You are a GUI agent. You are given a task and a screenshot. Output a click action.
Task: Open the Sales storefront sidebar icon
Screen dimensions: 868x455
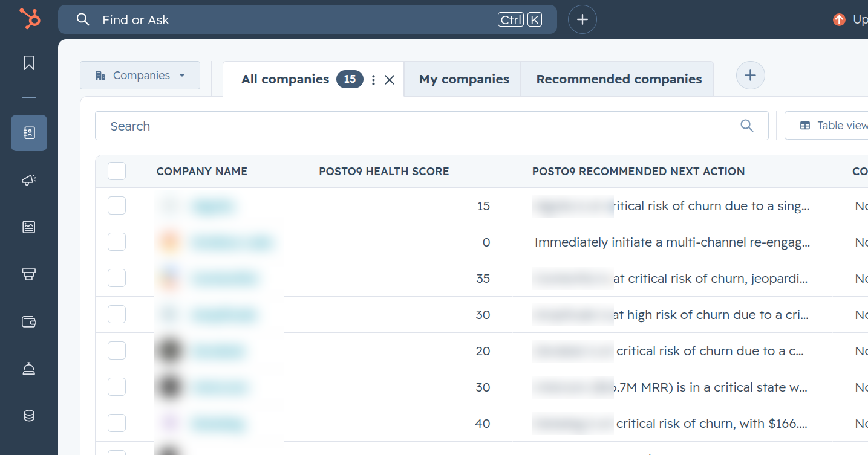[x=29, y=274]
